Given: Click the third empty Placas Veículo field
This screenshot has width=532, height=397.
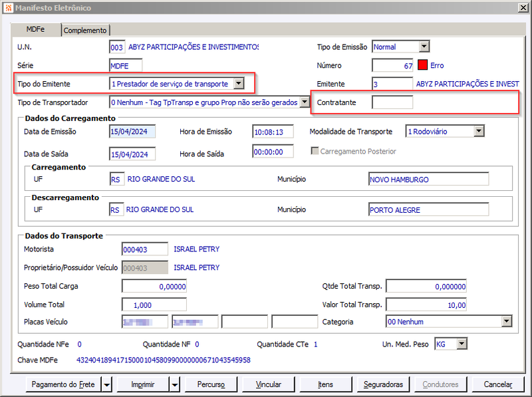Looking at the screenshot, I should 245,322.
